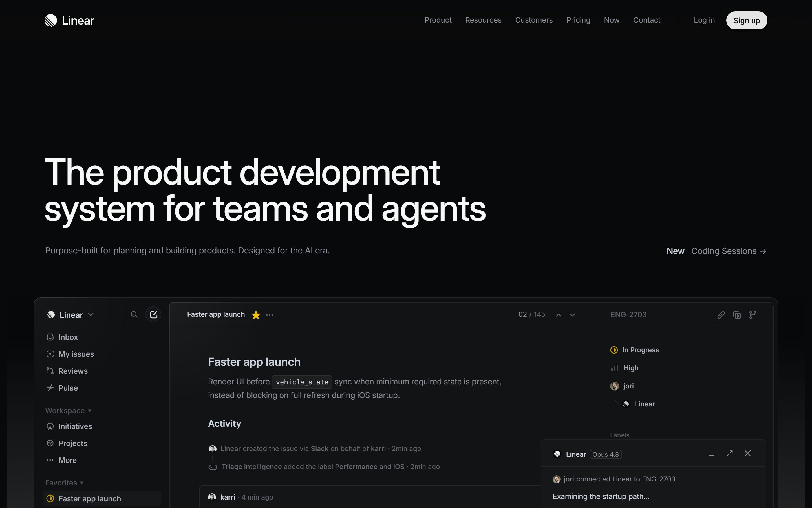Click the vehicle_state inline code
The height and width of the screenshot is (508, 812).
[x=302, y=382]
